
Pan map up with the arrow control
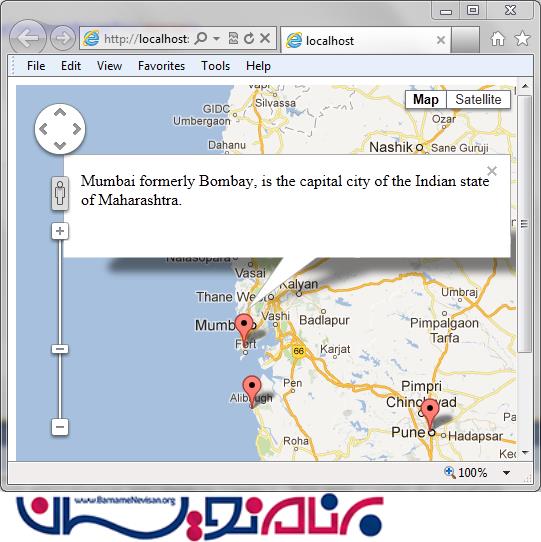pyautogui.click(x=60, y=112)
